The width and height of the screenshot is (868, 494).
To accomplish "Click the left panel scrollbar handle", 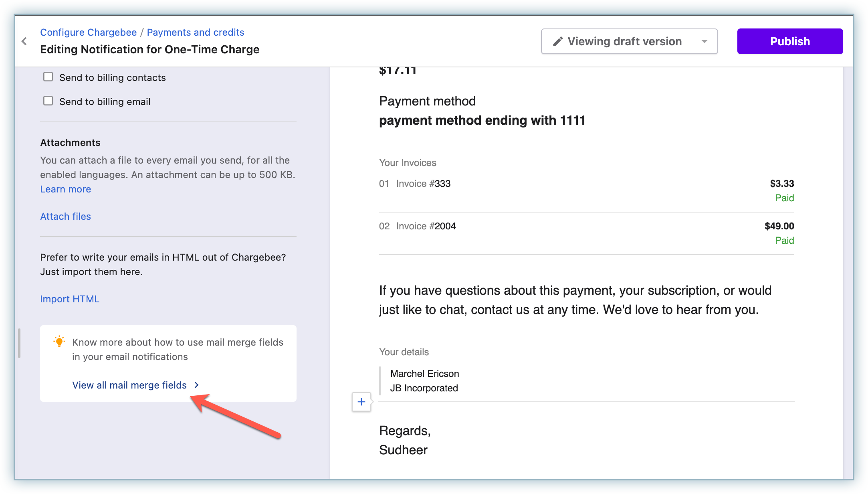I will coord(19,343).
